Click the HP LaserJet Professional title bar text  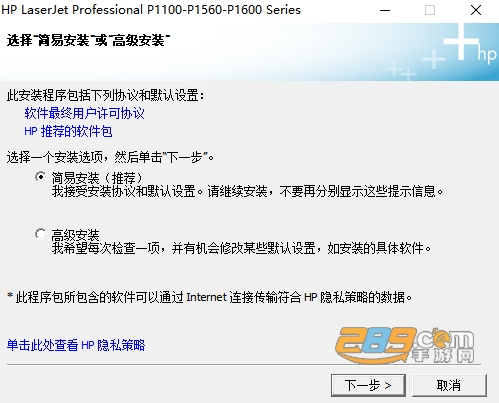click(151, 10)
